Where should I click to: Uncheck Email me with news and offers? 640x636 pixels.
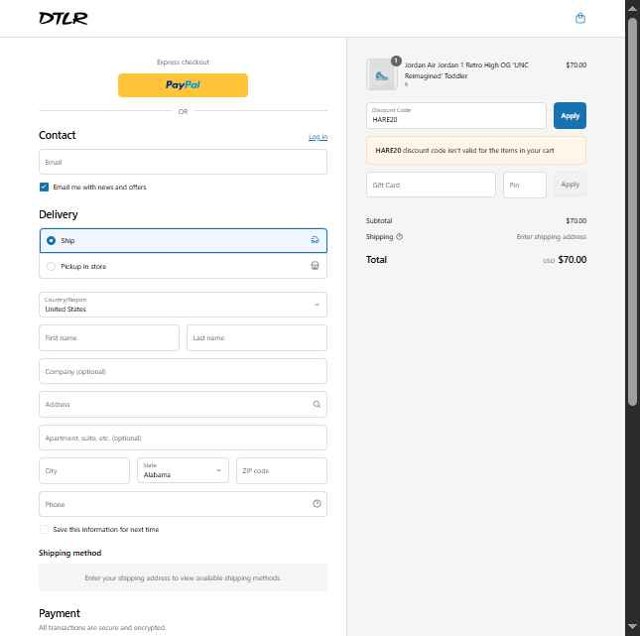[x=44, y=187]
